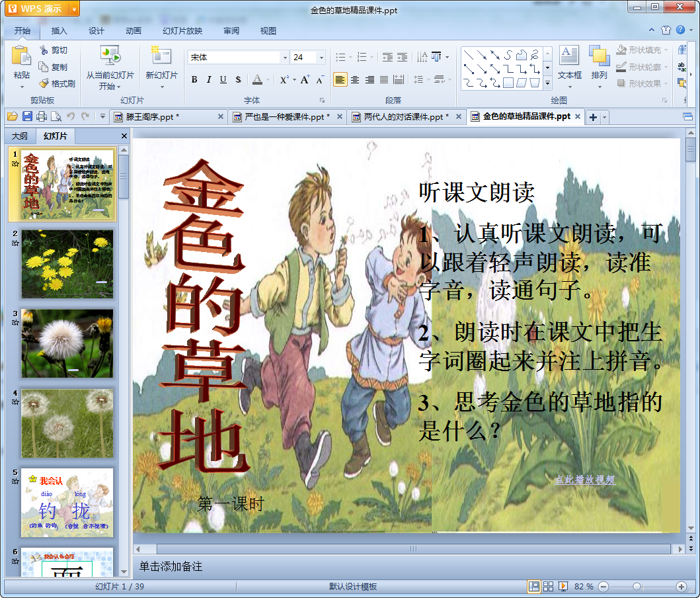Click the Copy icon
700x598 pixels.
[44, 67]
